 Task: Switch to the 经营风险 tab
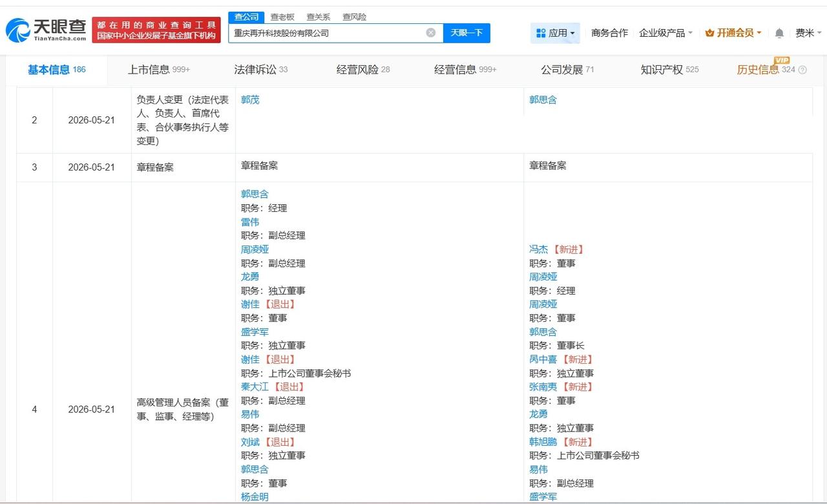(x=363, y=70)
